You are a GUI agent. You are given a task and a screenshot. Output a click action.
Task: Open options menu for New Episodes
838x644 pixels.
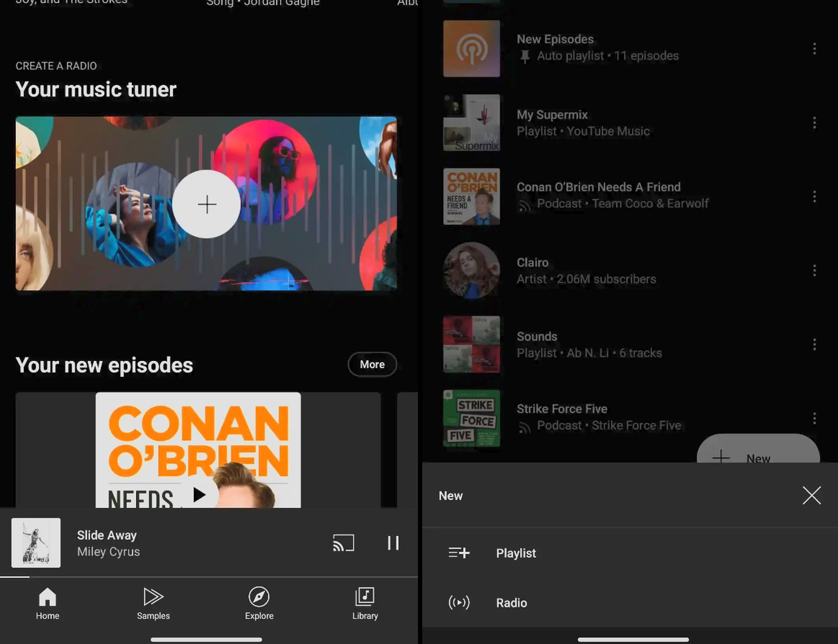click(x=814, y=49)
